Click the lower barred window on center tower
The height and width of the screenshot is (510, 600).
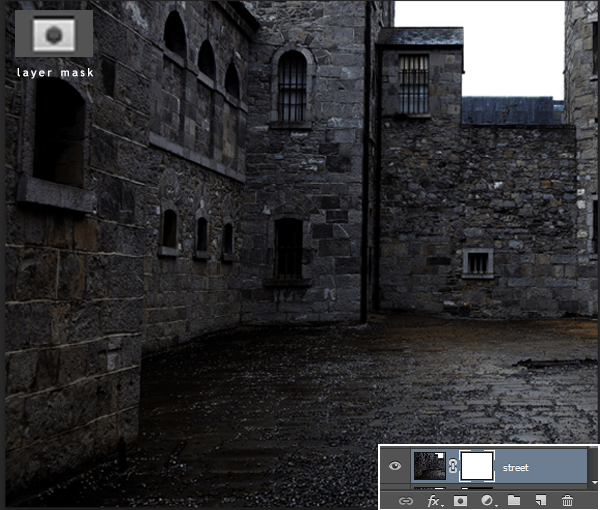(x=288, y=248)
